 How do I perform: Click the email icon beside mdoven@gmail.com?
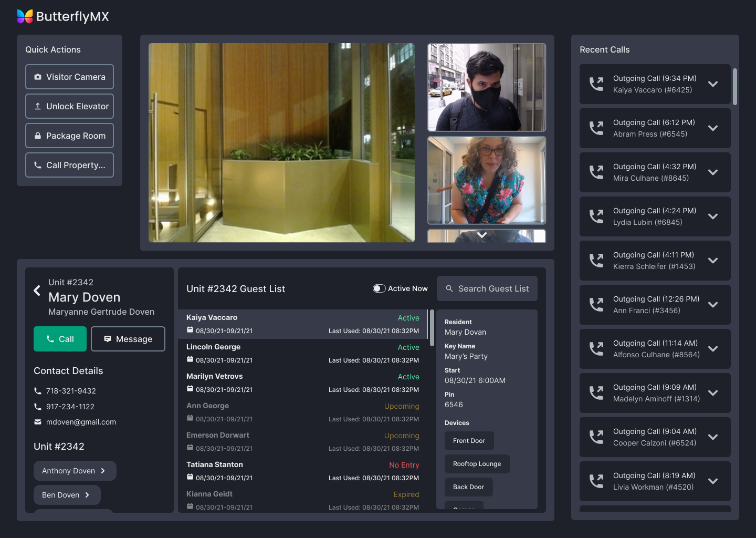[x=38, y=422]
